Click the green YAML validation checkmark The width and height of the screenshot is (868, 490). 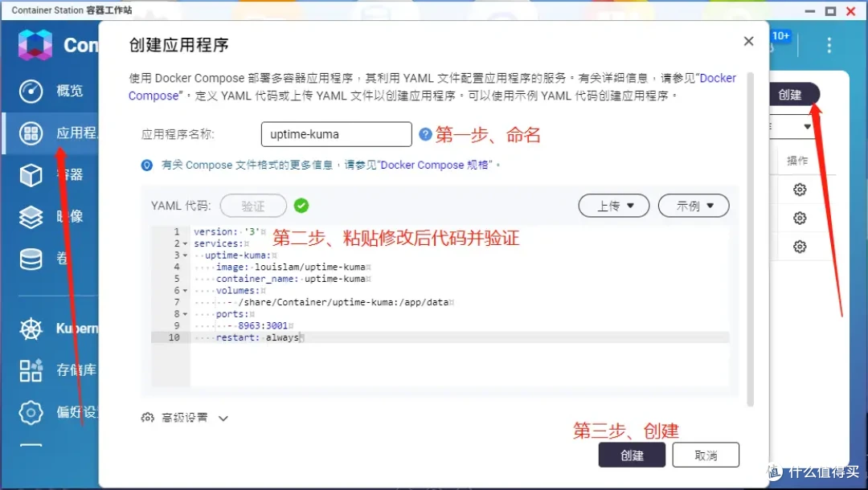[301, 206]
